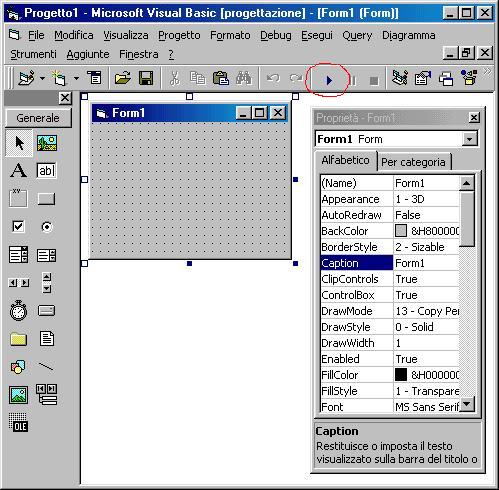Open the Formato menu
Viewport: 499px width, 490px height.
[230, 35]
